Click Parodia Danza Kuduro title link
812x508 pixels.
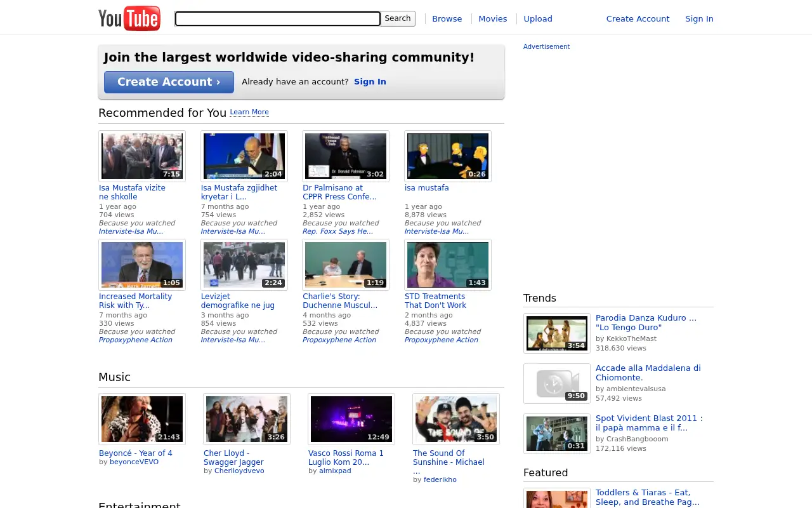(x=646, y=323)
